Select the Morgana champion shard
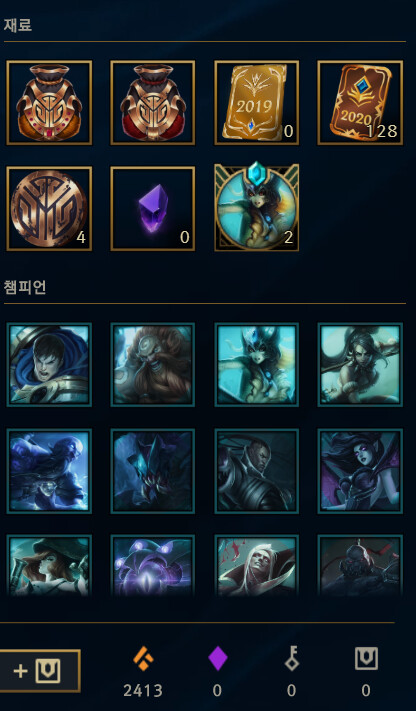This screenshot has width=416, height=711. [360, 471]
